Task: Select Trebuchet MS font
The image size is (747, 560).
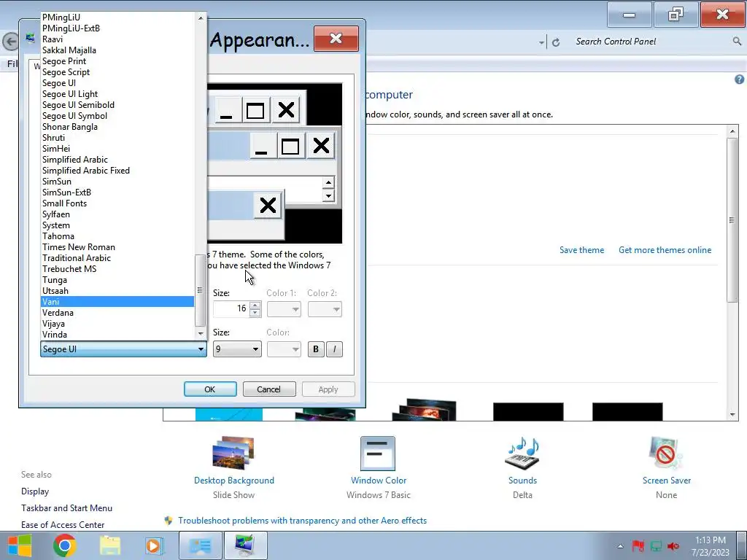Action: click(117, 269)
